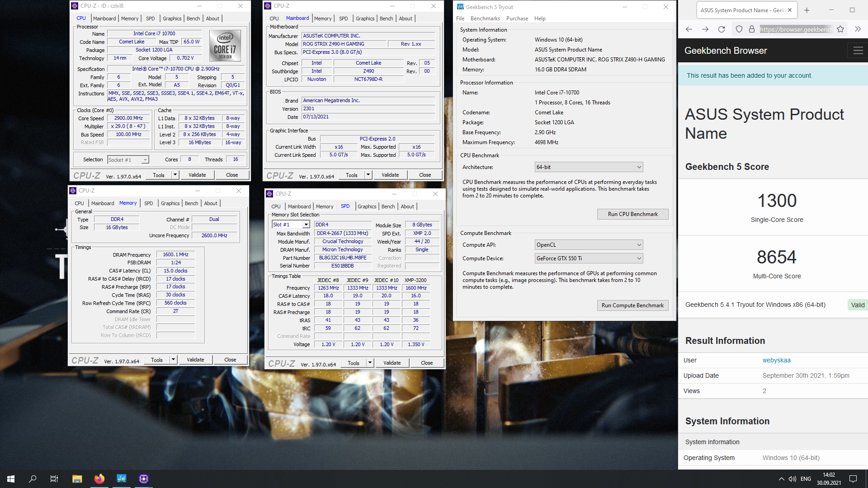
Task: Click the Valid badge in Geekbench Browser
Action: point(858,305)
